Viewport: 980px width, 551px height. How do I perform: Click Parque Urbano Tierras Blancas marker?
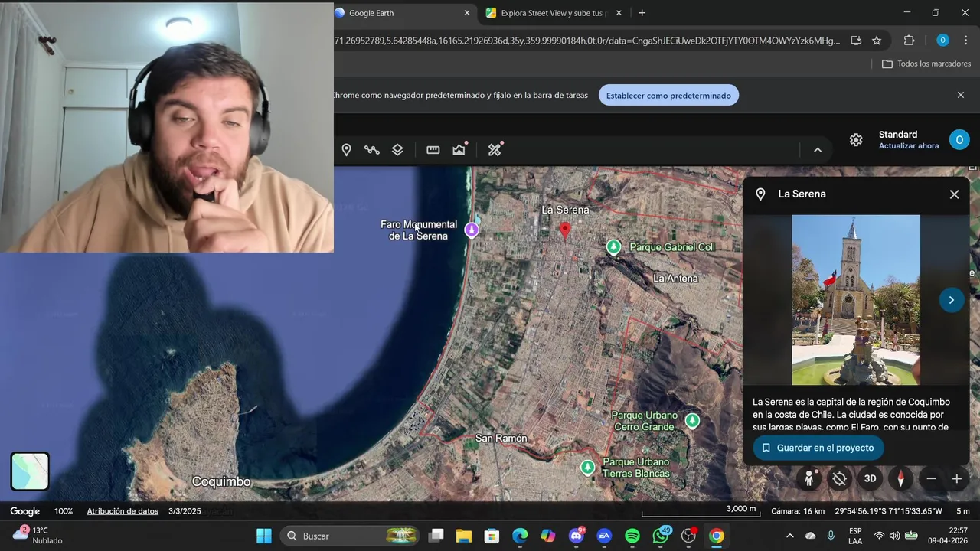587,467
